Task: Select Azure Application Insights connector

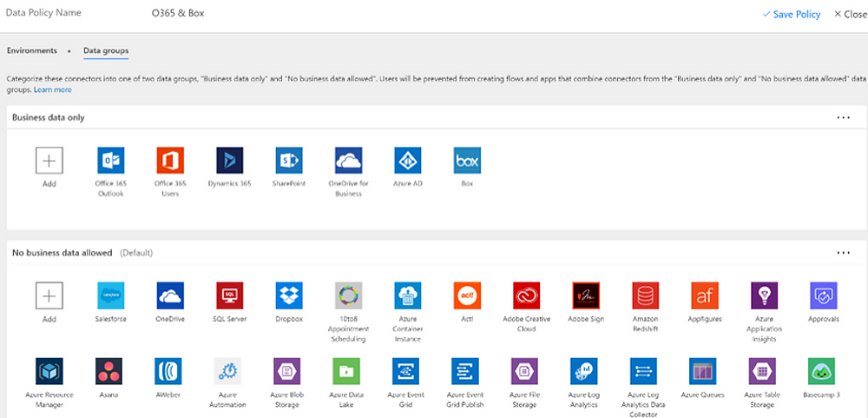Action: pyautogui.click(x=765, y=295)
